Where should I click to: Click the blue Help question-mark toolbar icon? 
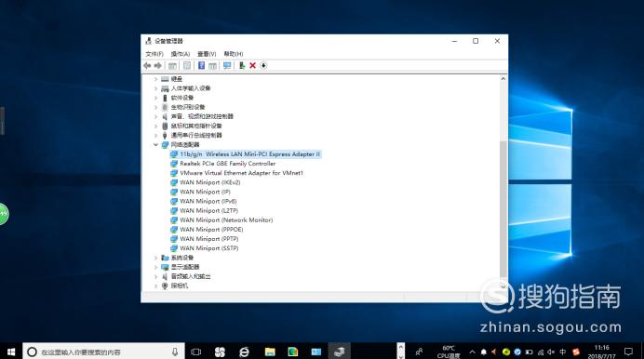point(201,66)
